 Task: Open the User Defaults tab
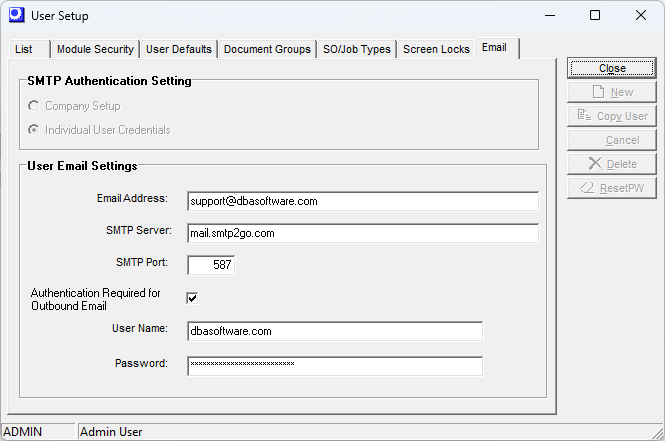[x=179, y=49]
